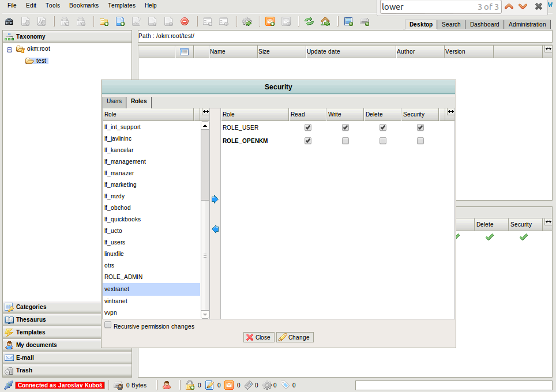Screen dimensions: 556x392
Task: Switch to the Users tab
Action: (114, 101)
